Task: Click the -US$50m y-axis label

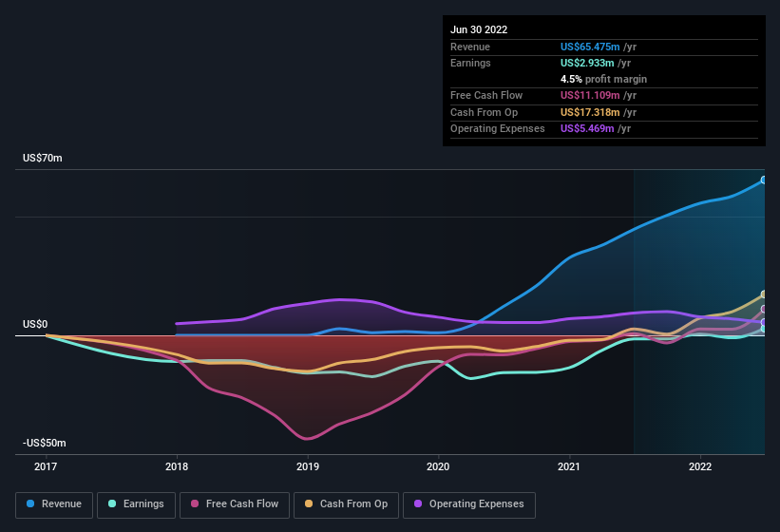Action: (45, 443)
